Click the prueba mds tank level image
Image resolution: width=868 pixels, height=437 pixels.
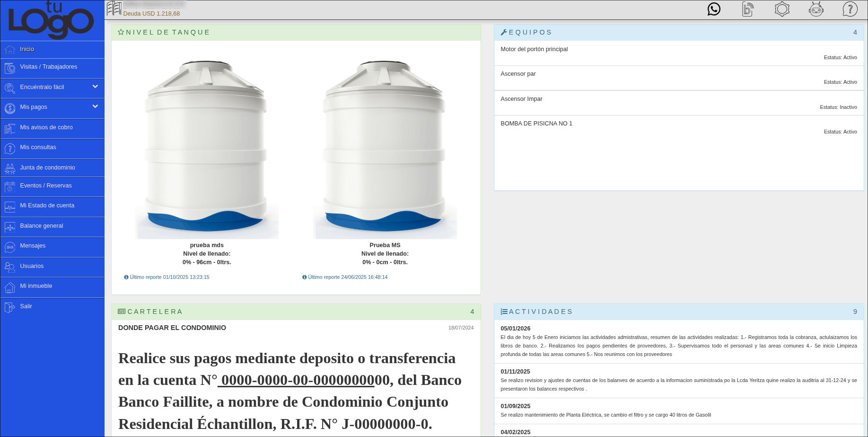tap(207, 147)
